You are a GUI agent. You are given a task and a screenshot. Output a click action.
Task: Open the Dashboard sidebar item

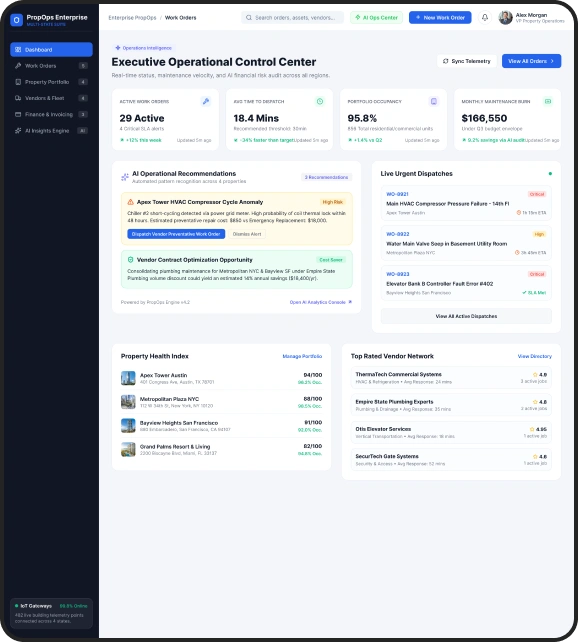pos(51,50)
